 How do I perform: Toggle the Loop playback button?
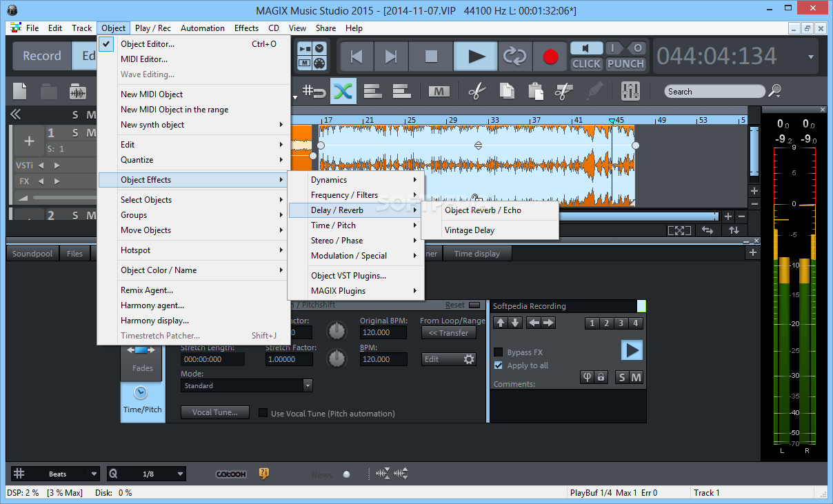[x=514, y=57]
